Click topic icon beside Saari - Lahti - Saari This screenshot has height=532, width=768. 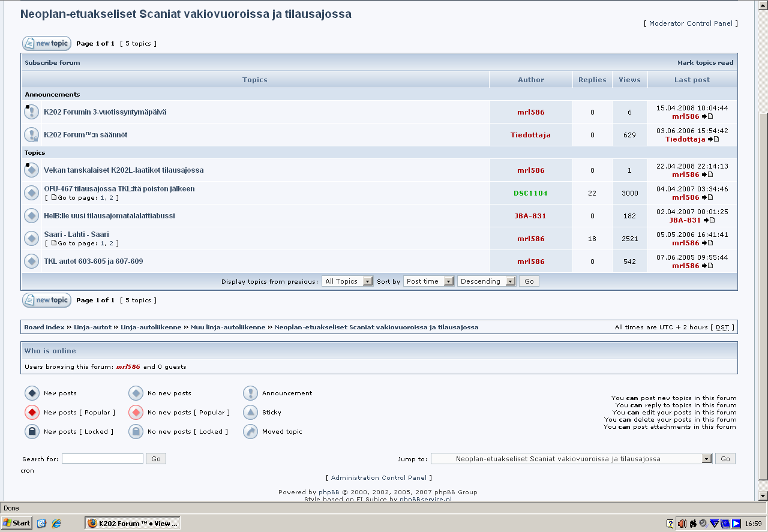pos(31,239)
